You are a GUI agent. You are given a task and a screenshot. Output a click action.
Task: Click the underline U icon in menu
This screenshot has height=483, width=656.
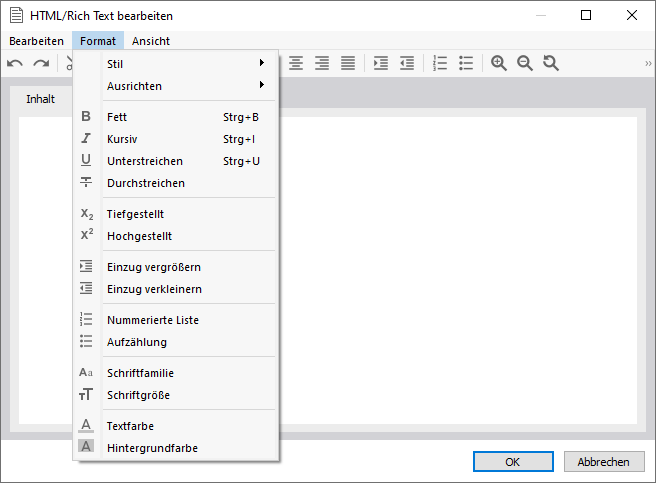click(x=86, y=160)
